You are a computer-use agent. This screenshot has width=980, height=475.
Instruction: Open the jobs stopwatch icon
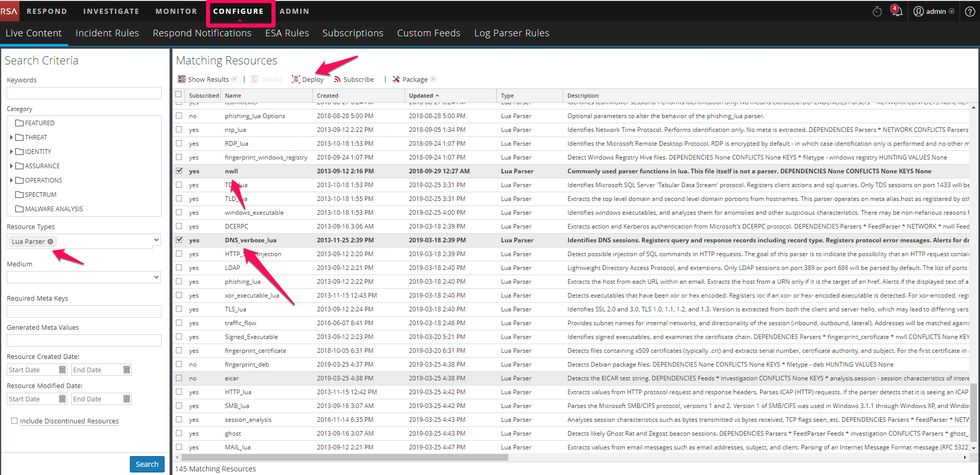(877, 11)
